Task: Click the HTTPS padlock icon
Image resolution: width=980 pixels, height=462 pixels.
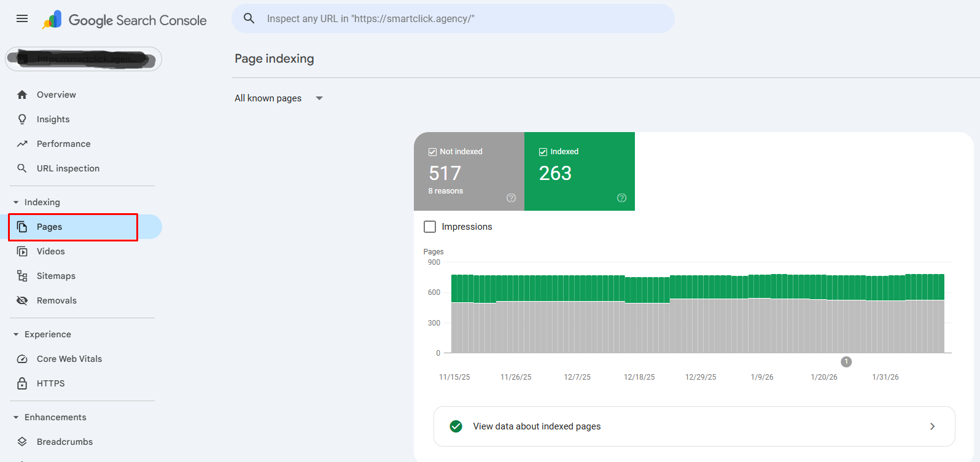Action: click(22, 383)
